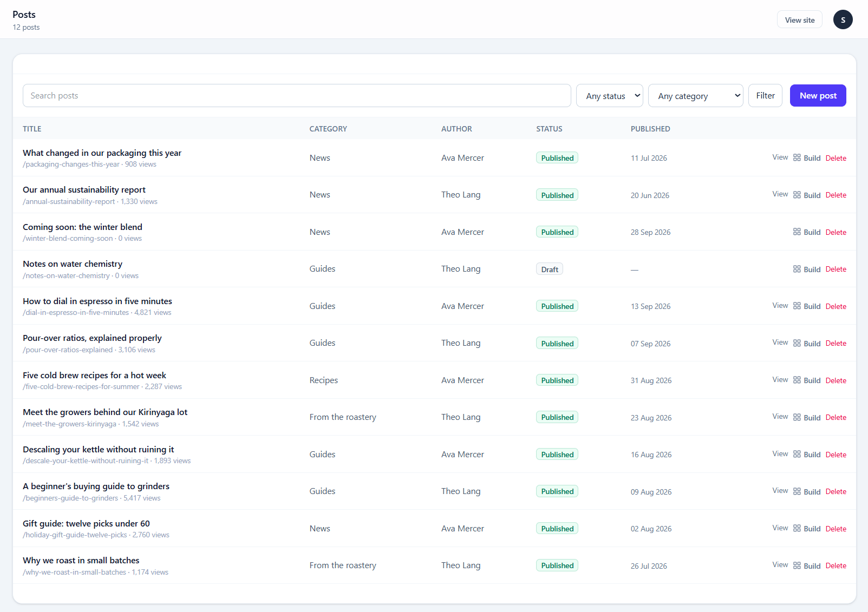This screenshot has width=868, height=612.
Task: Open Build for Notes on water chemistry
Action: pos(807,269)
